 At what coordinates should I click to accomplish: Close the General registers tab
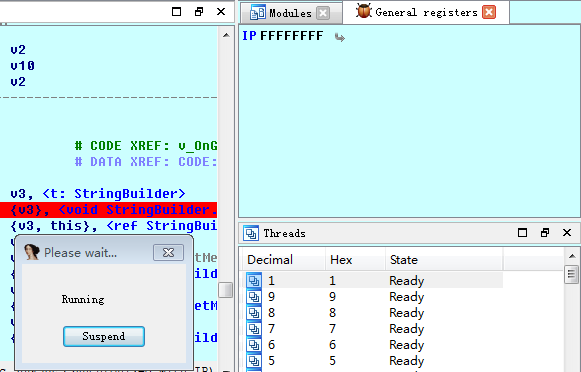tap(489, 12)
